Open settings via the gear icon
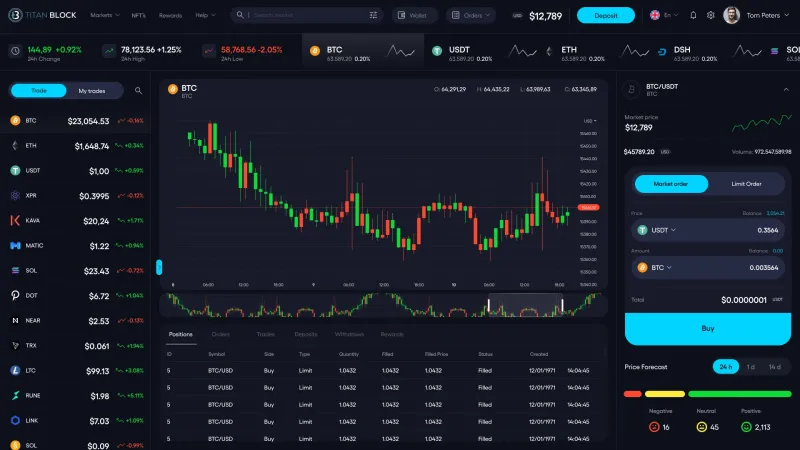Viewport: 800px width, 450px height. [711, 16]
